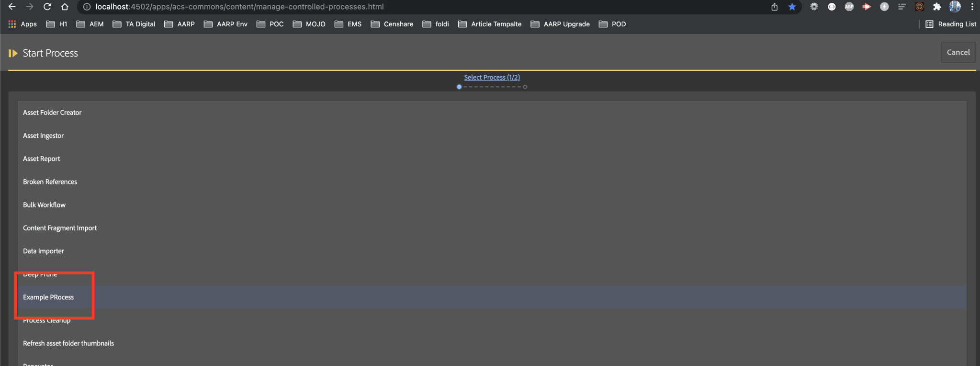Image resolution: width=980 pixels, height=366 pixels.
Task: Click the browser forward arrow
Action: (30, 7)
